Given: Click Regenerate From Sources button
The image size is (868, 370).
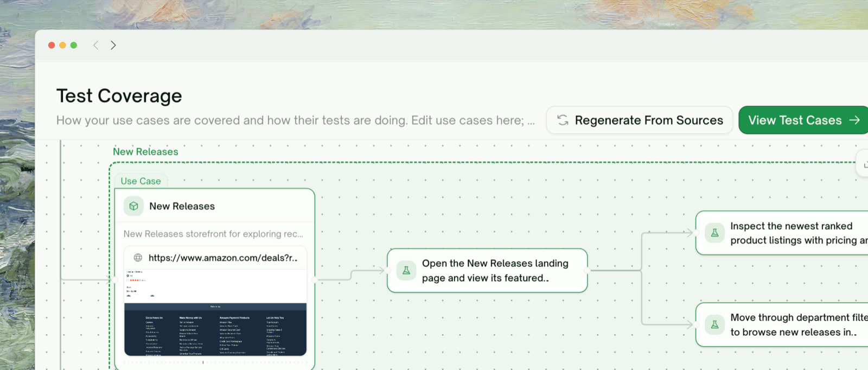Looking at the screenshot, I should 640,120.
